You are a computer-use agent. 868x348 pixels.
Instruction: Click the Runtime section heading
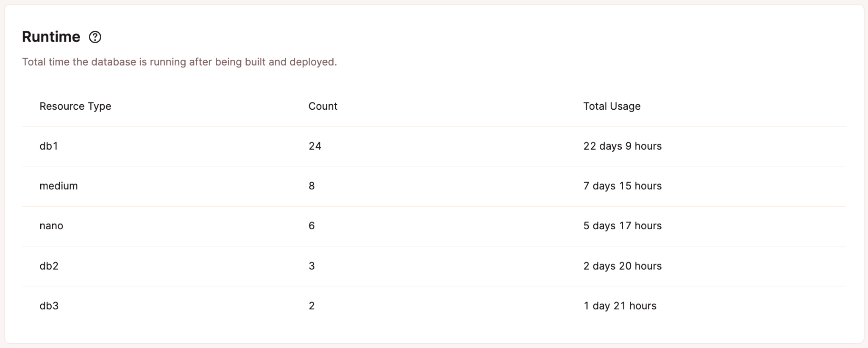tap(51, 37)
